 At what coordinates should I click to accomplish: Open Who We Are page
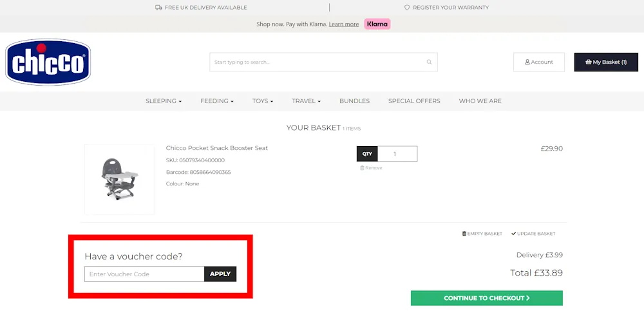point(480,101)
